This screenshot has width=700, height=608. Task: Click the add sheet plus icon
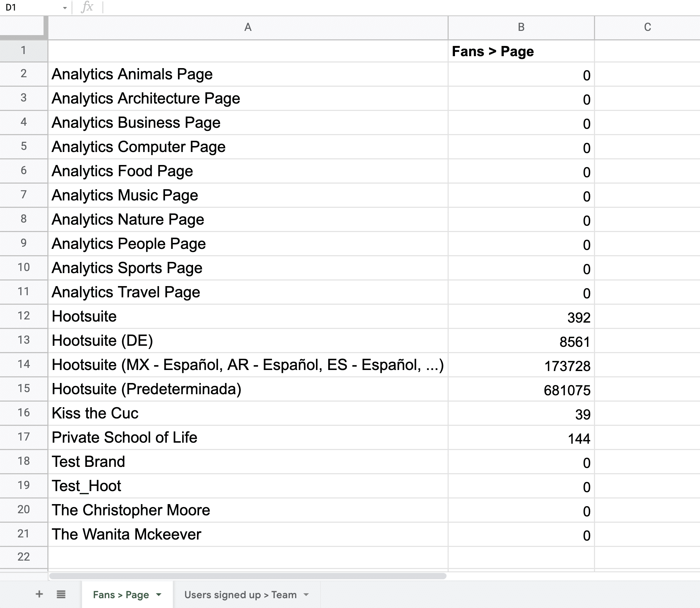tap(39, 594)
